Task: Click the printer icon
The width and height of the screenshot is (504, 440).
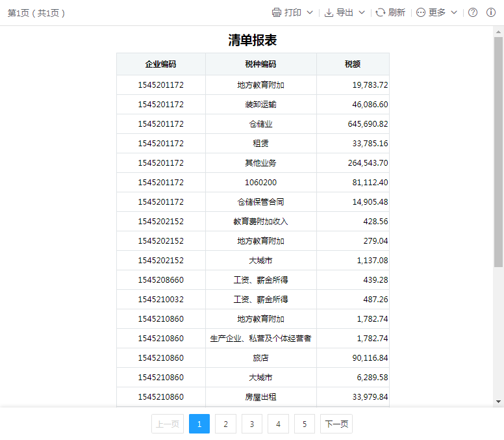Action: 277,12
